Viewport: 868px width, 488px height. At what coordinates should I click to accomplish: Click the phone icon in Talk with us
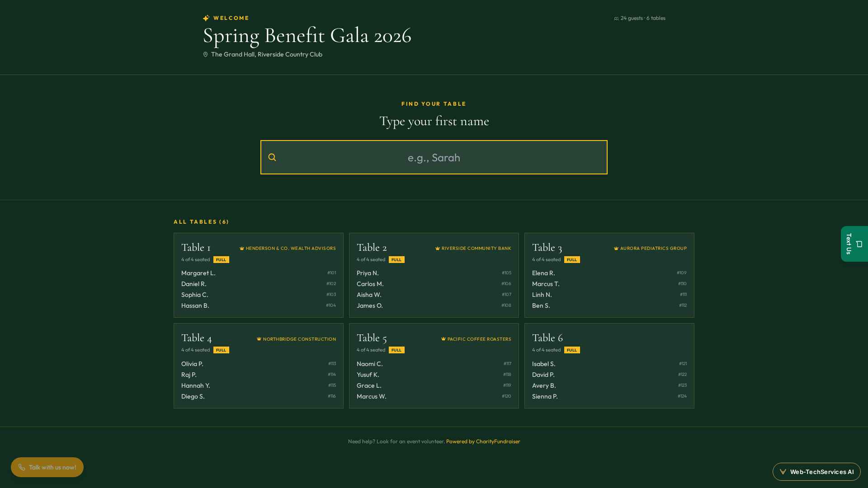(x=22, y=467)
